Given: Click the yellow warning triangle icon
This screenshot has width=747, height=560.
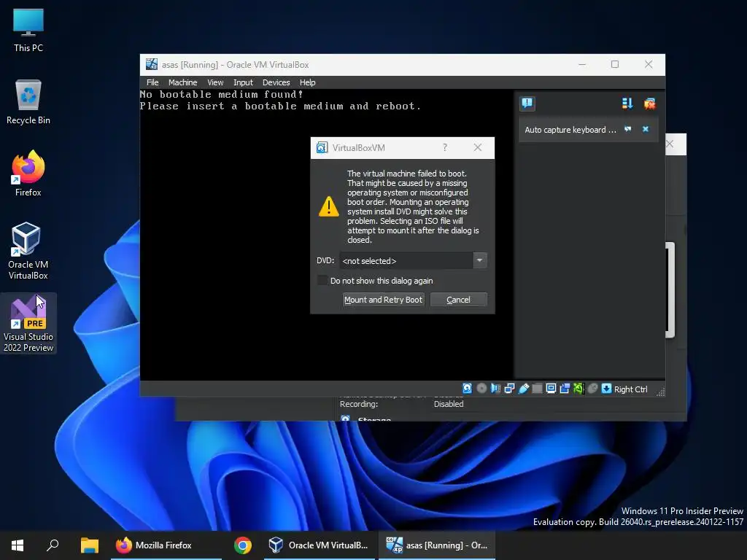Looking at the screenshot, I should coord(329,206).
